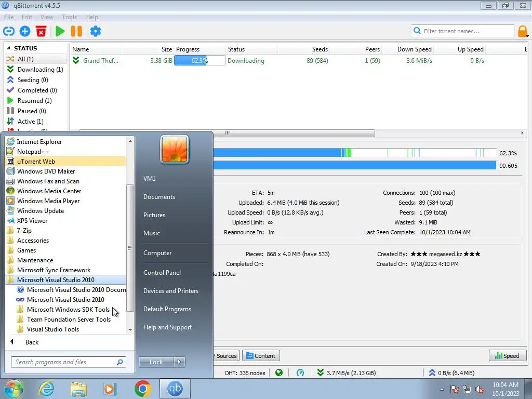The image size is (532, 399).
Task: Open the File menu
Action: point(9,17)
